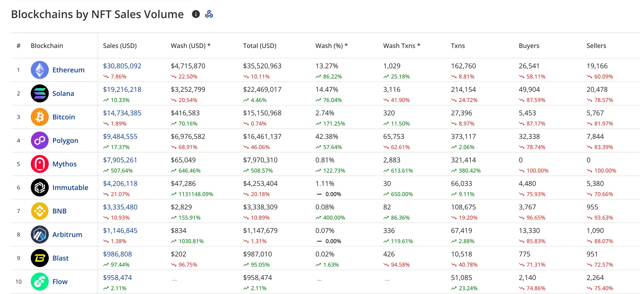Open Bitcoin sales amount $14,734,385
644x294 pixels.
[122, 113]
